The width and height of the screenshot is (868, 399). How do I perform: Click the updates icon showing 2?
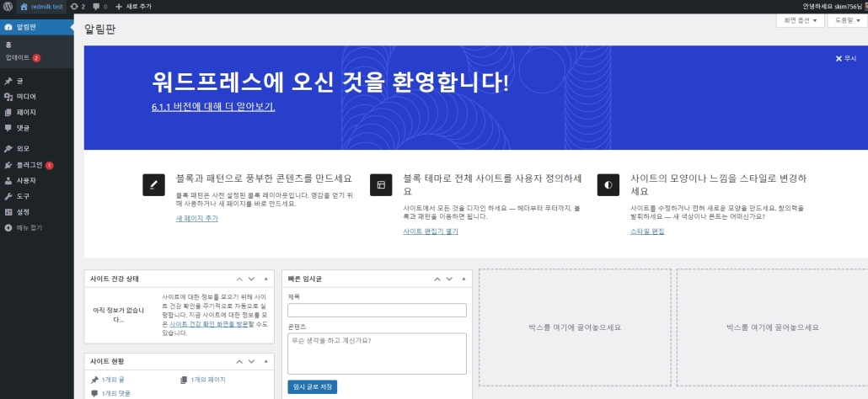74,7
